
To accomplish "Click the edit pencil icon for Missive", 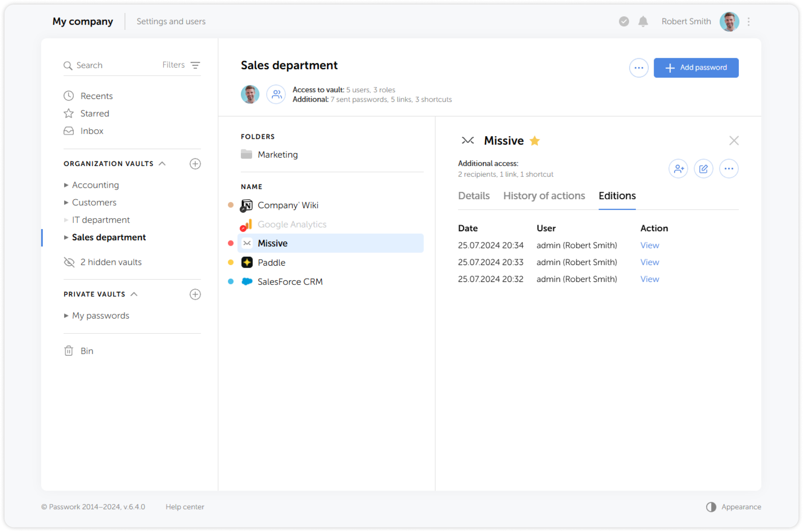I will (703, 169).
